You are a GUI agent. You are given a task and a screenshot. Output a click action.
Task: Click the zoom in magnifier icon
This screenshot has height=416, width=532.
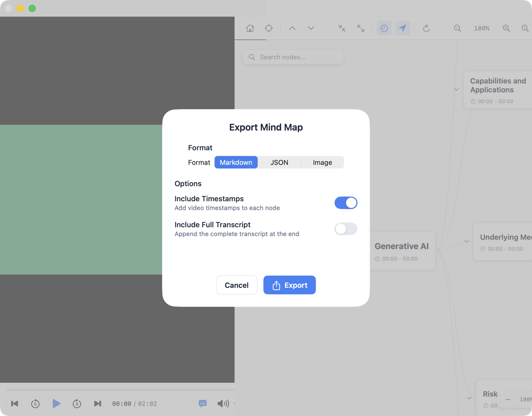(506, 28)
